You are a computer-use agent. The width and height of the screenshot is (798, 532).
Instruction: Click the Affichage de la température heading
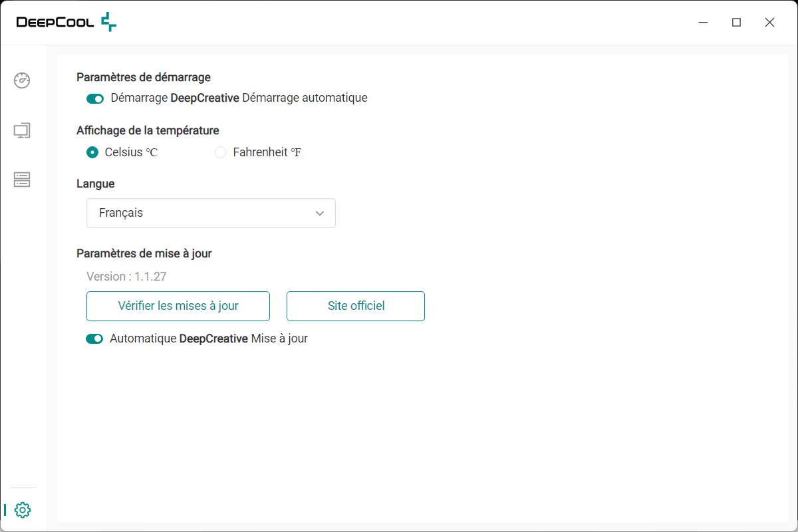[148, 130]
